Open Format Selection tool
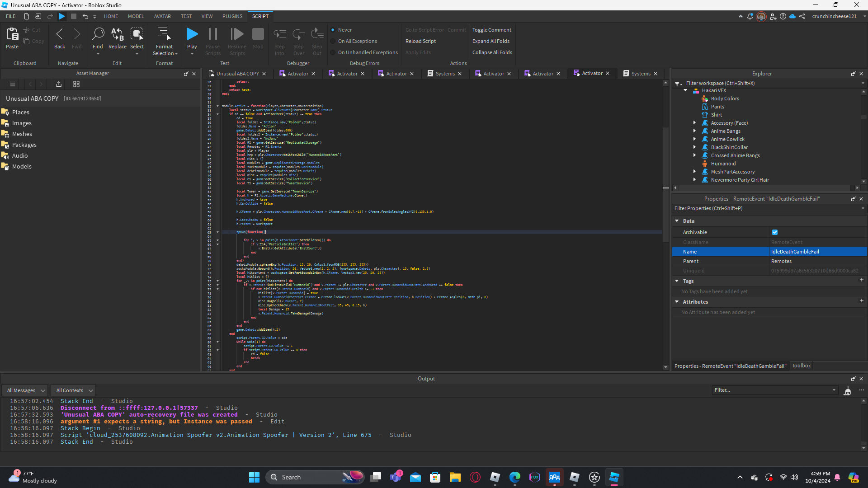This screenshot has height=488, width=868. click(x=165, y=41)
